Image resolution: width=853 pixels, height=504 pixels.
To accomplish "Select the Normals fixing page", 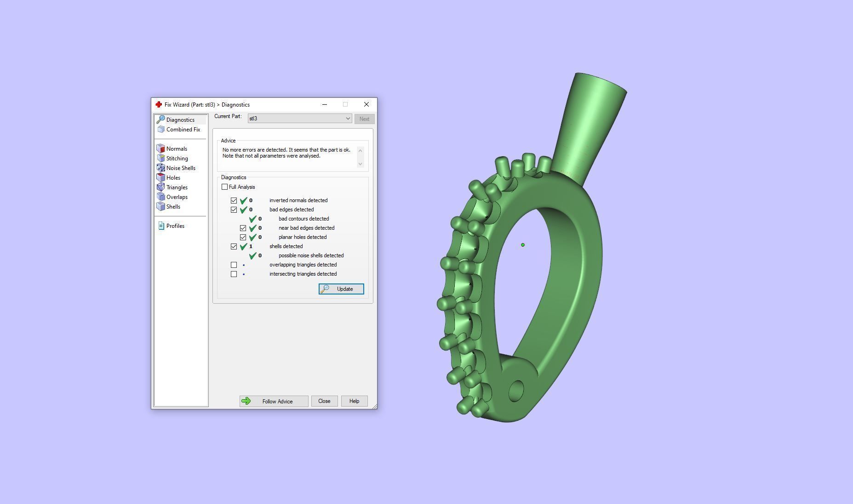I will click(177, 149).
